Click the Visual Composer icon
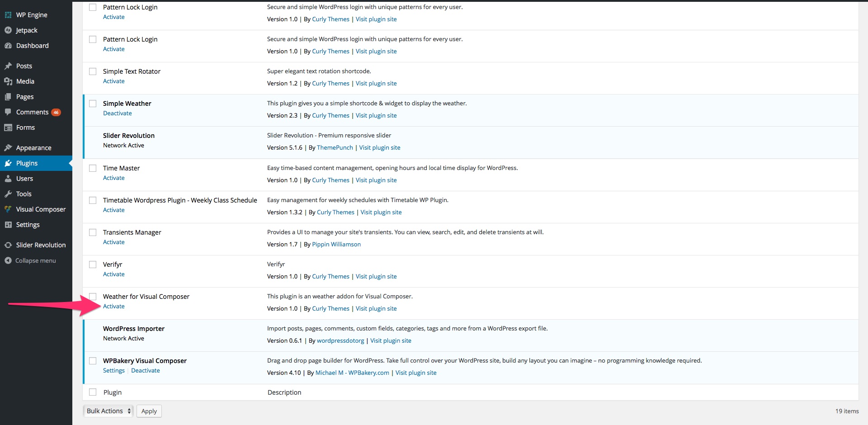 (8, 209)
